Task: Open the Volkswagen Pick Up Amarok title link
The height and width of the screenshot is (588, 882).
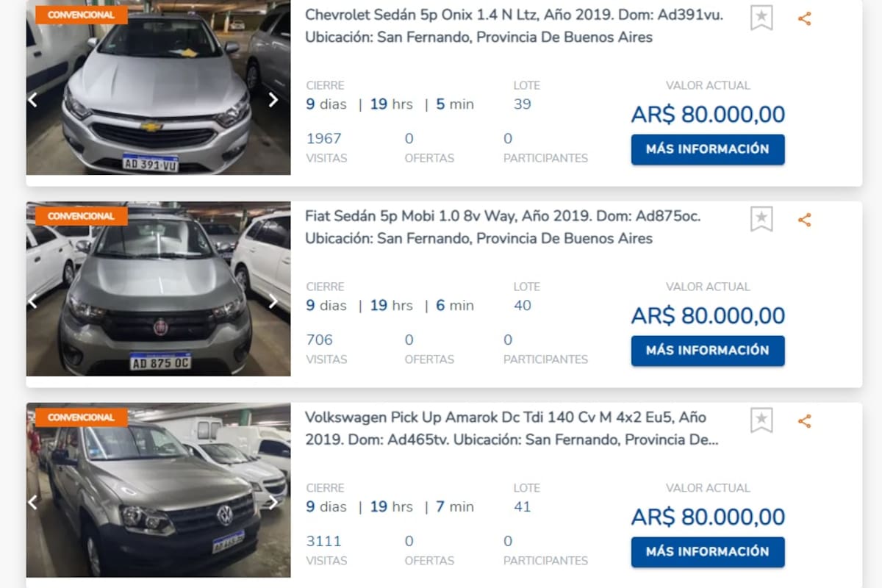Action: pyautogui.click(x=512, y=429)
